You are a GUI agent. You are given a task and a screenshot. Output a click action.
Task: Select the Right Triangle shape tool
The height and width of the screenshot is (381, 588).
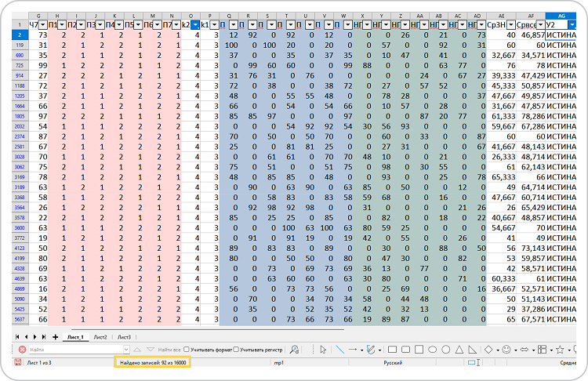point(473,350)
